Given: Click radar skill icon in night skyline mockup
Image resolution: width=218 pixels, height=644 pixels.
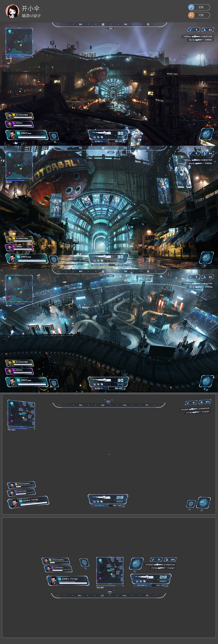Looking at the screenshot, I should (x=206, y=134).
